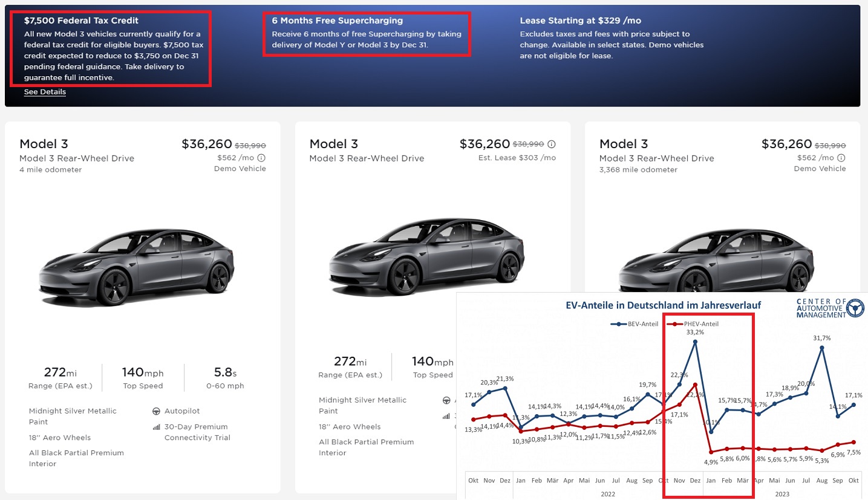Click the 31,7% August data label
This screenshot has width=868, height=500.
pyautogui.click(x=822, y=338)
